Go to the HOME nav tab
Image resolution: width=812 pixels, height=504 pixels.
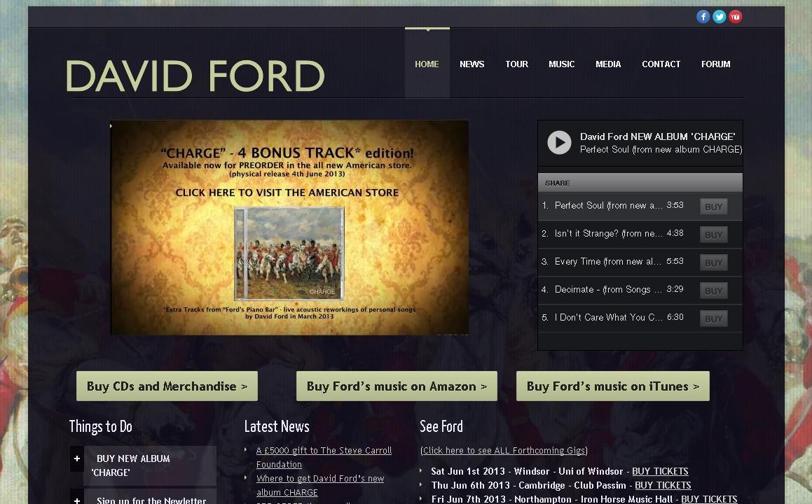427,64
